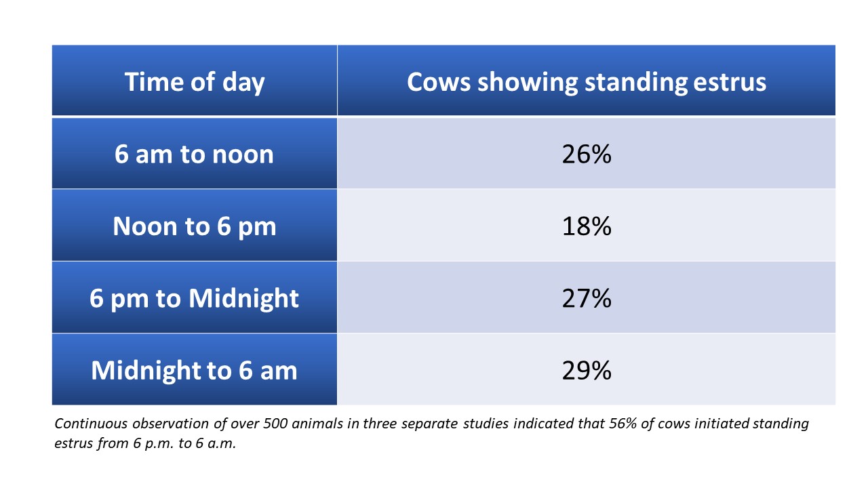Select the 'Midnight to 6 am' cell

click(x=195, y=369)
